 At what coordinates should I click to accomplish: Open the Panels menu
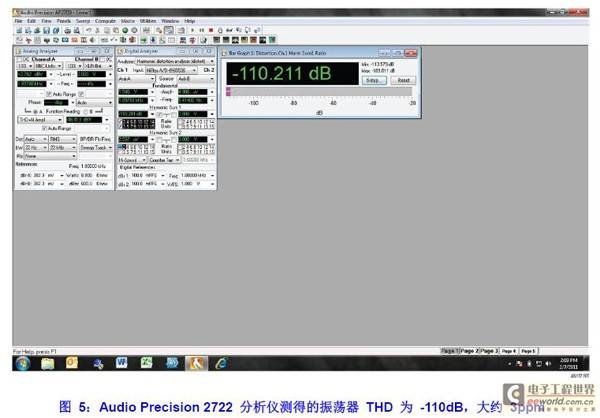(64, 21)
